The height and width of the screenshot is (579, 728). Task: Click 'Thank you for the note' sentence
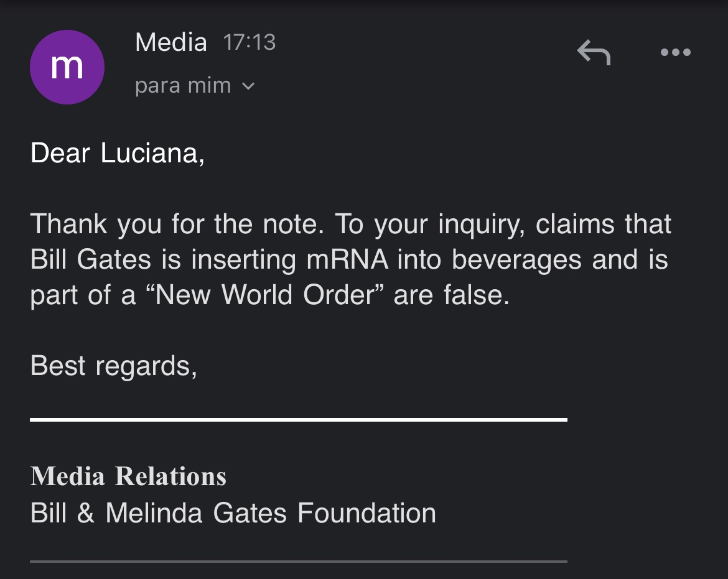177,224
